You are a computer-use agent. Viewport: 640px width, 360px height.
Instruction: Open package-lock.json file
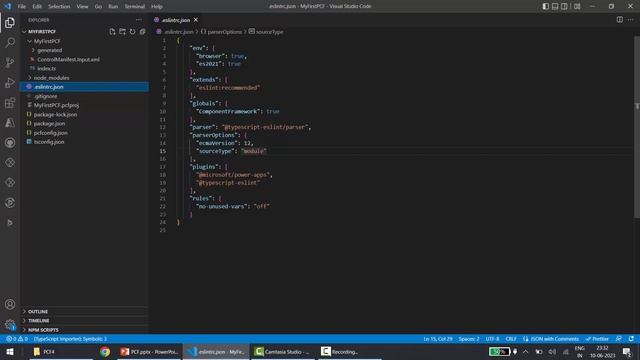point(85,114)
